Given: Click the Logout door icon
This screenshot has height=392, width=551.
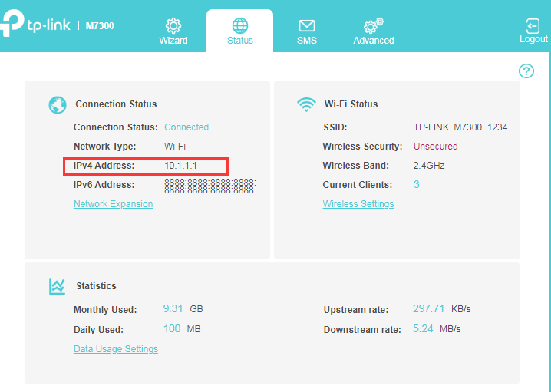Looking at the screenshot, I should pyautogui.click(x=533, y=26).
